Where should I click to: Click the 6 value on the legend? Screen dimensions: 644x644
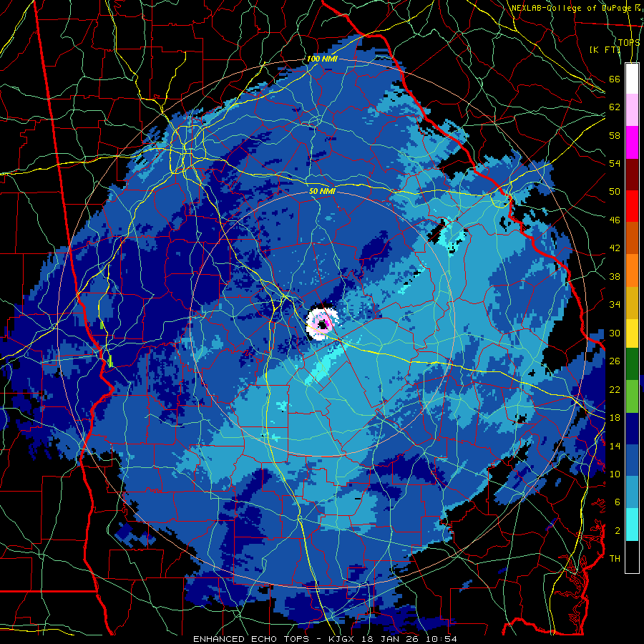(x=618, y=502)
